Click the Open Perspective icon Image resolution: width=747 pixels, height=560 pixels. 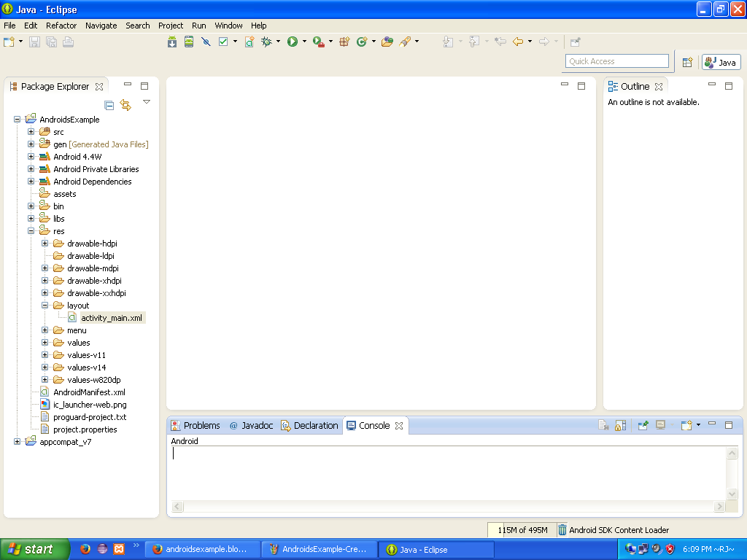click(687, 63)
